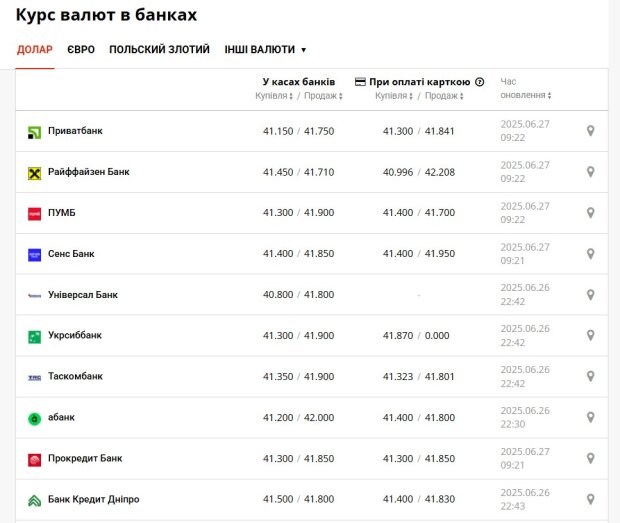Click the Банк Кредит Дніпро map pin
The image size is (620, 523).
590,500
